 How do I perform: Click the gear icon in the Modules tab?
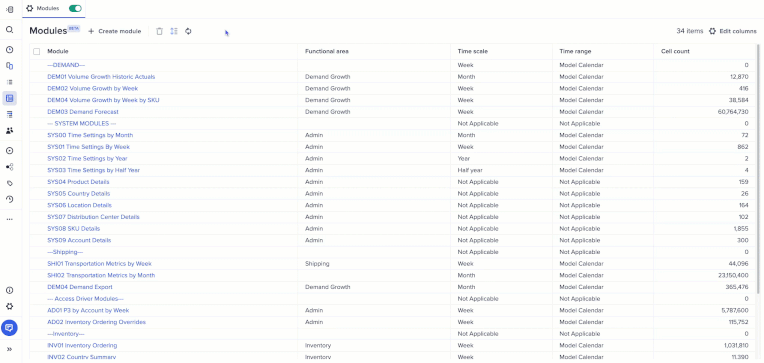pyautogui.click(x=30, y=8)
